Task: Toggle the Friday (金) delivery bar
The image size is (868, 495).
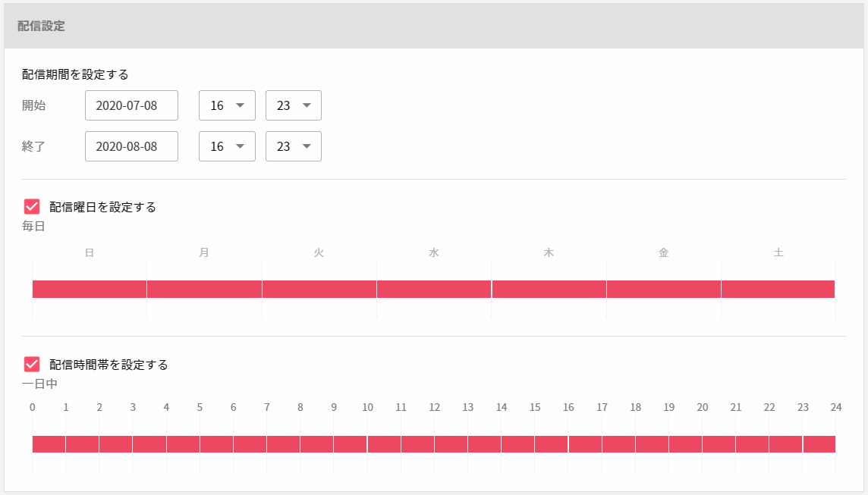Action: [x=664, y=289]
